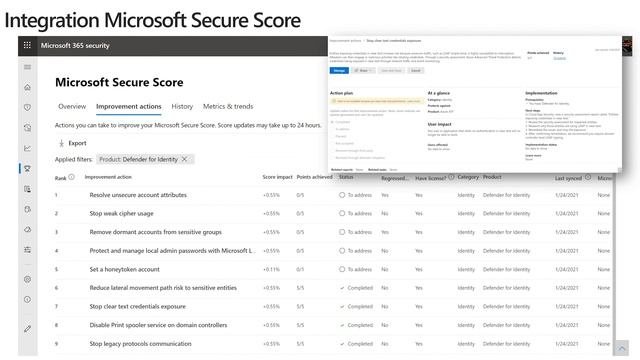Click the status circle for Stop weak cipher usage
This screenshot has height=360, width=640.
tap(342, 213)
